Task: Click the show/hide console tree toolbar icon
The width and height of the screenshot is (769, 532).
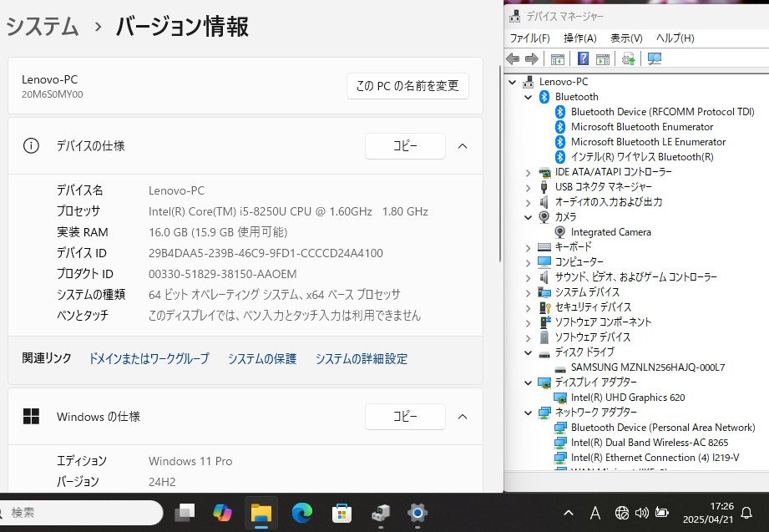Action: pyautogui.click(x=557, y=59)
